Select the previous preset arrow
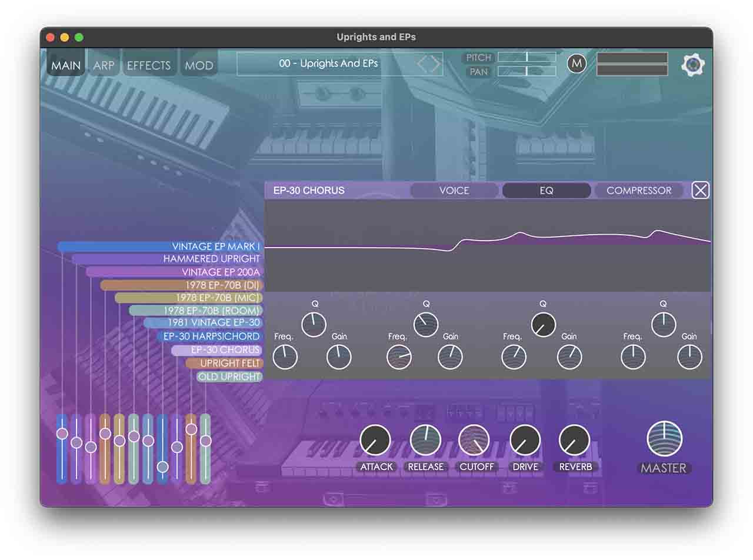The image size is (753, 560). pyautogui.click(x=422, y=64)
